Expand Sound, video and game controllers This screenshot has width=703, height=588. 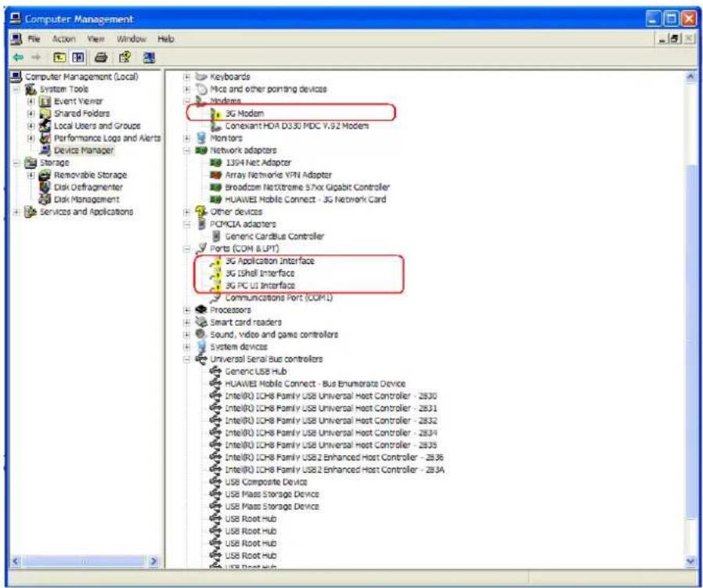click(x=187, y=334)
